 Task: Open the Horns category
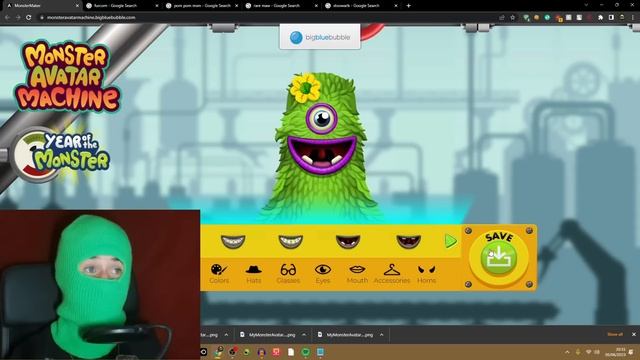pyautogui.click(x=427, y=273)
